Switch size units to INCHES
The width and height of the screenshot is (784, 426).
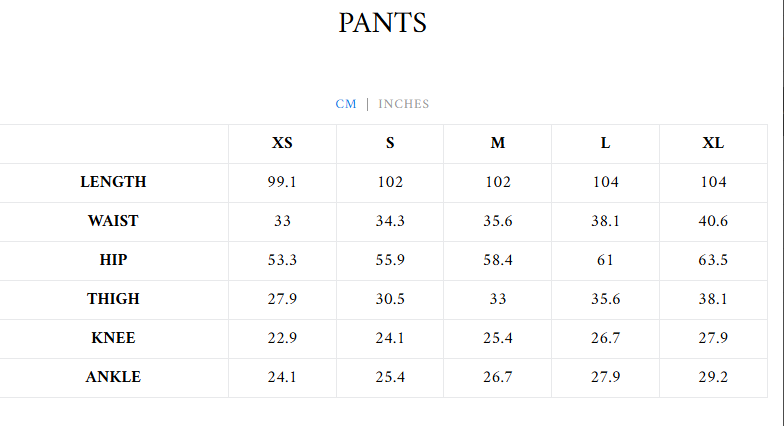coord(403,104)
